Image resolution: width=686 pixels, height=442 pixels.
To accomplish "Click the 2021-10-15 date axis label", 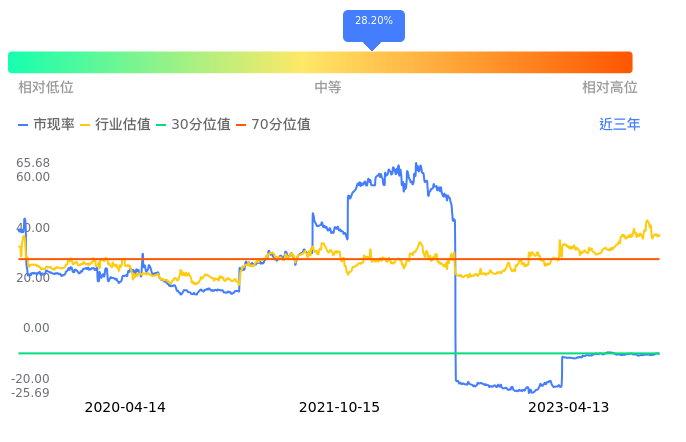I will tap(340, 408).
